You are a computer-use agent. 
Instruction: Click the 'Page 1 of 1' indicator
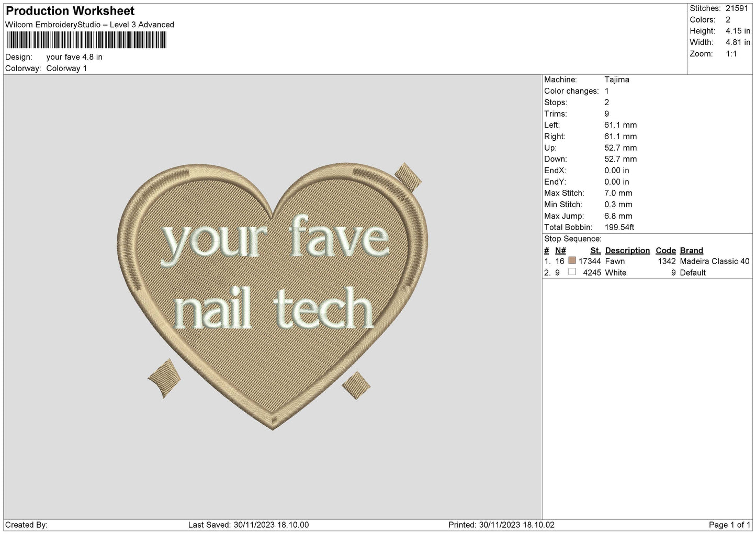730,525
